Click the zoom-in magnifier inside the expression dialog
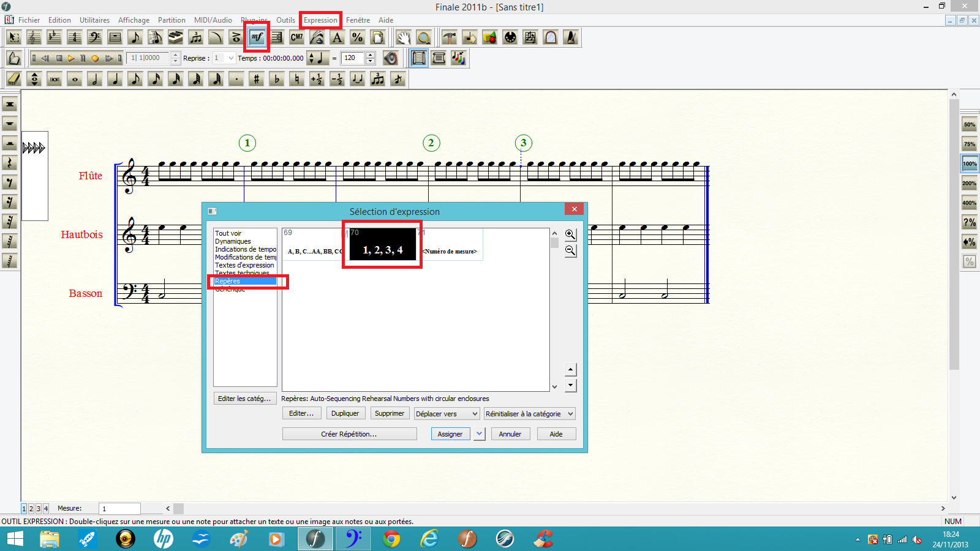 (570, 234)
